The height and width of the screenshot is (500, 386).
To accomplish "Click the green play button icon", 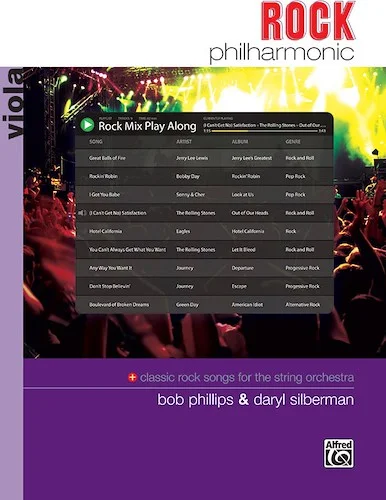I will pos(87,125).
